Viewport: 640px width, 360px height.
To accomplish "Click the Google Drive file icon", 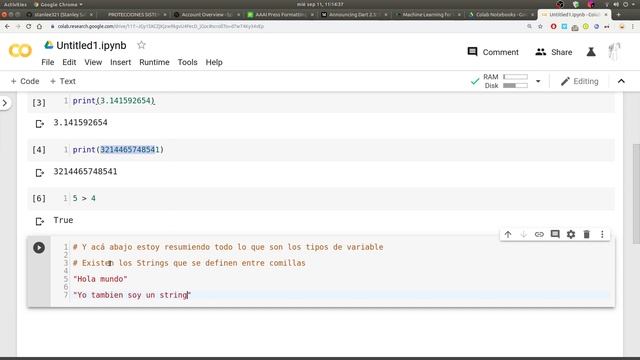I will coord(49,45).
